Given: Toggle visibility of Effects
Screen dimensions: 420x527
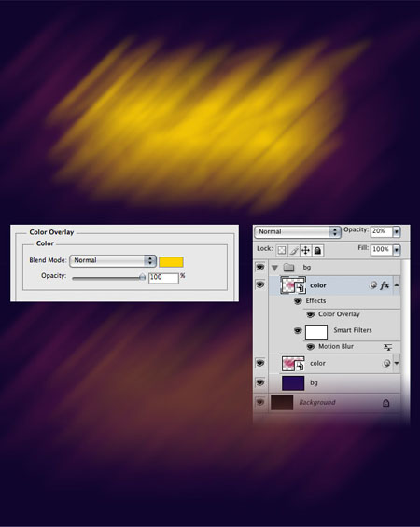Looking at the screenshot, I should pyautogui.click(x=298, y=301).
